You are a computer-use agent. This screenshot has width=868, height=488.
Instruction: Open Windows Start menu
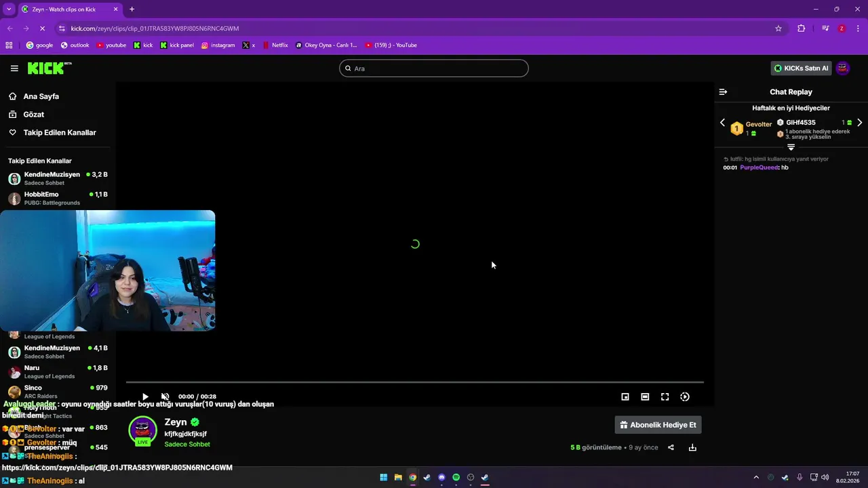pos(384,477)
